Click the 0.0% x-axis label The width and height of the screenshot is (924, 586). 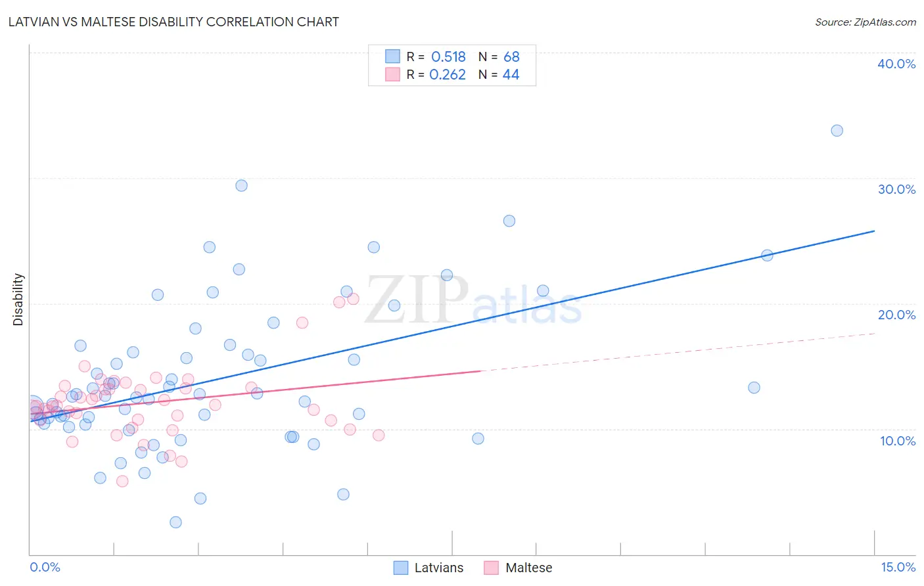(45, 567)
